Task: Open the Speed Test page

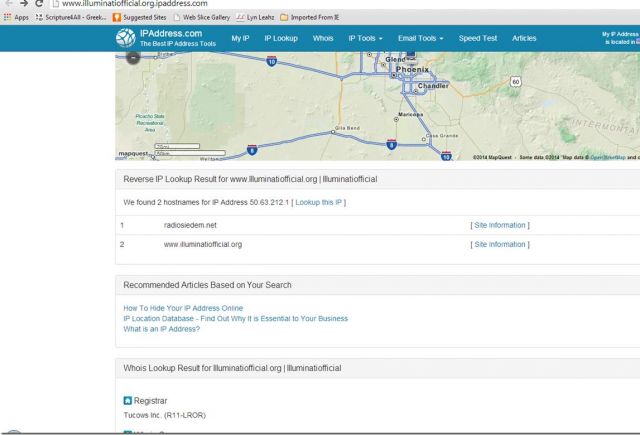Action: 478,38
